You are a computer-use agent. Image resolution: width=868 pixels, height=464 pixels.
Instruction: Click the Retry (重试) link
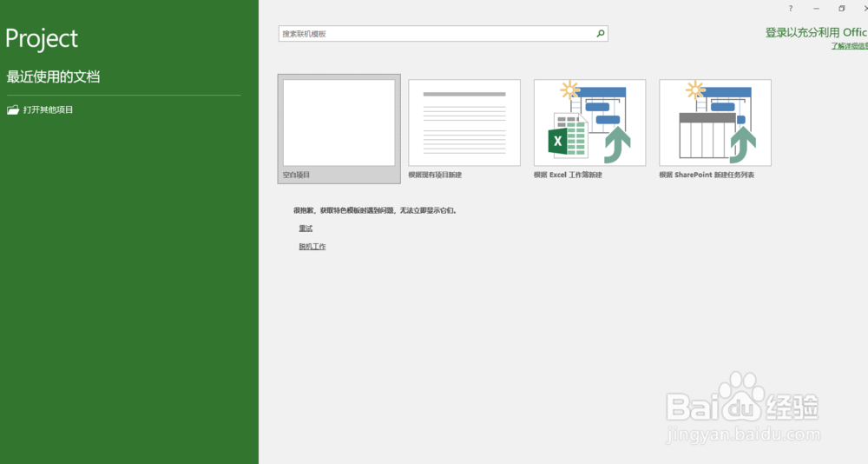click(x=306, y=229)
